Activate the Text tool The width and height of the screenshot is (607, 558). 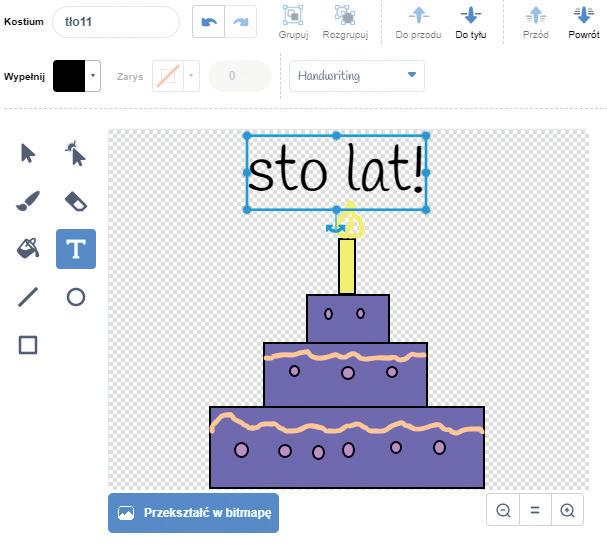[76, 249]
